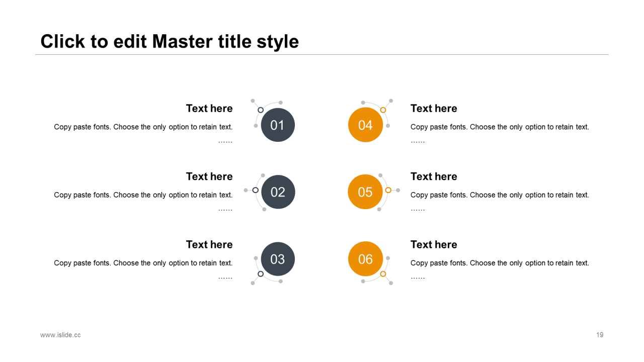Click the small orange ring below 06
The image size is (644, 362).
383,274
